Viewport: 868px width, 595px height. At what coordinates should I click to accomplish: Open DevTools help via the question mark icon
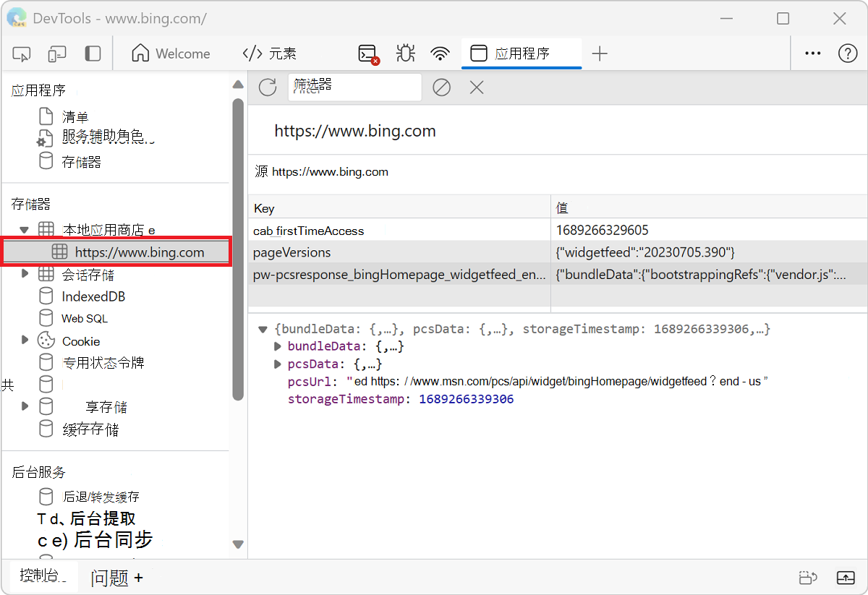[x=846, y=53]
